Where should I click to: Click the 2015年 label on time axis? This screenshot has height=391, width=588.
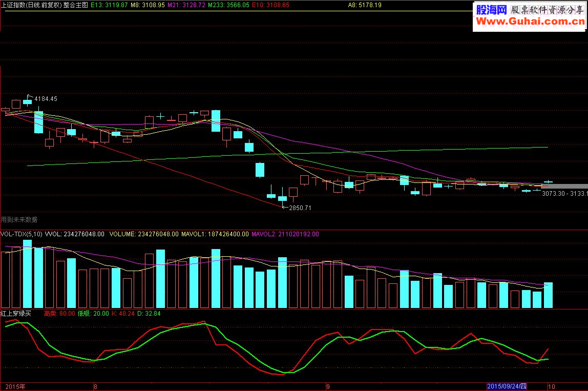click(15, 386)
